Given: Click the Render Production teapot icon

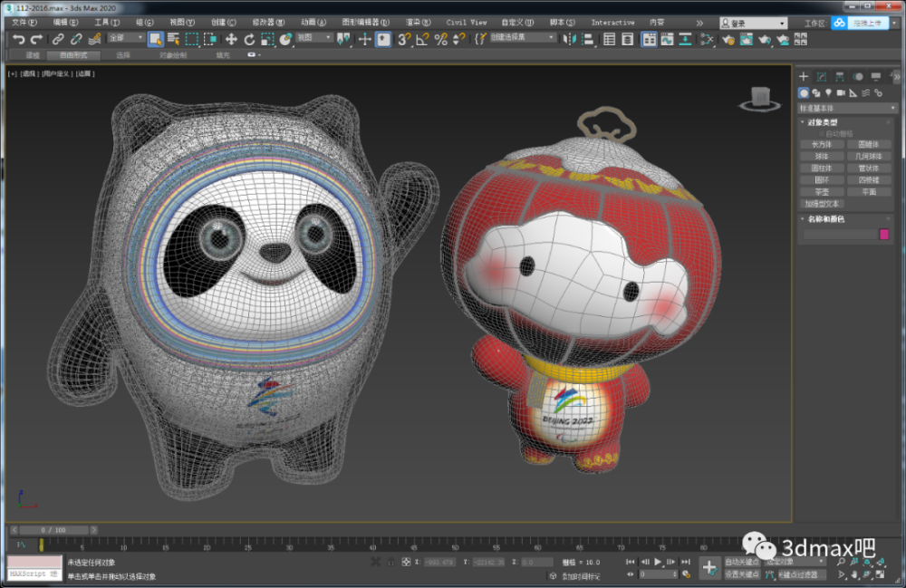Looking at the screenshot, I should point(765,39).
